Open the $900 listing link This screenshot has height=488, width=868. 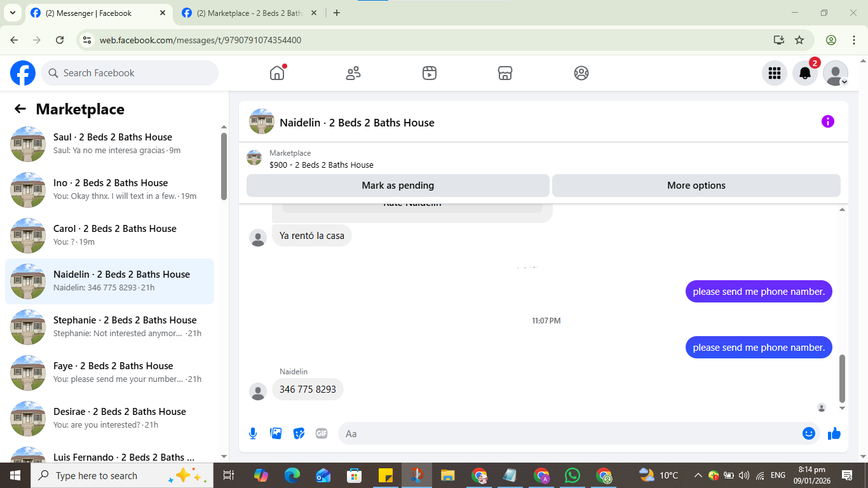click(321, 165)
